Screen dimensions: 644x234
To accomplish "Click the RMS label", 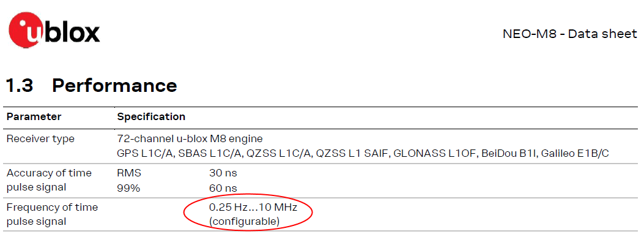I will 128,173.
